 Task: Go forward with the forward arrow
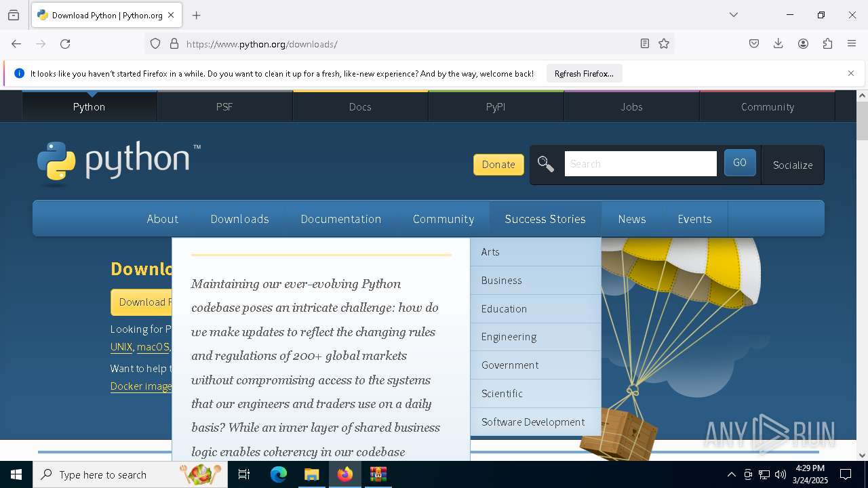[x=41, y=44]
